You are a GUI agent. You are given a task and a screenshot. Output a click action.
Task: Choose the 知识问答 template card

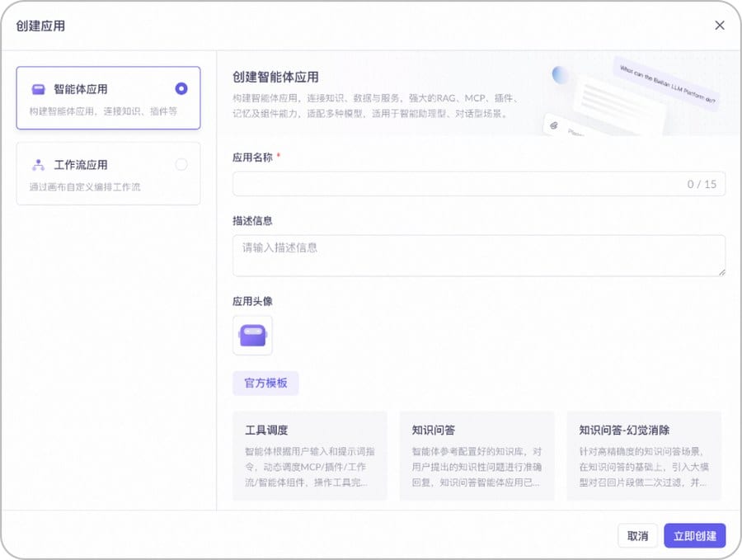click(477, 456)
